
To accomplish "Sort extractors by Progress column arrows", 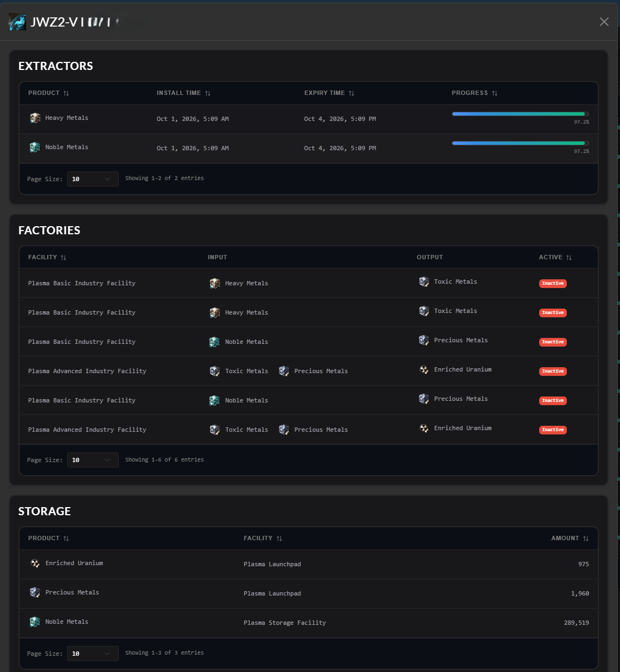I will click(495, 93).
